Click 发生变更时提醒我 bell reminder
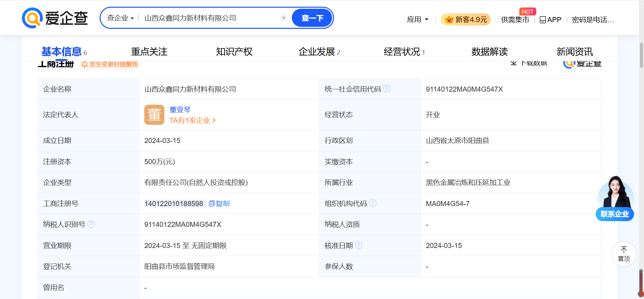This screenshot has height=299, width=644. pos(110,64)
